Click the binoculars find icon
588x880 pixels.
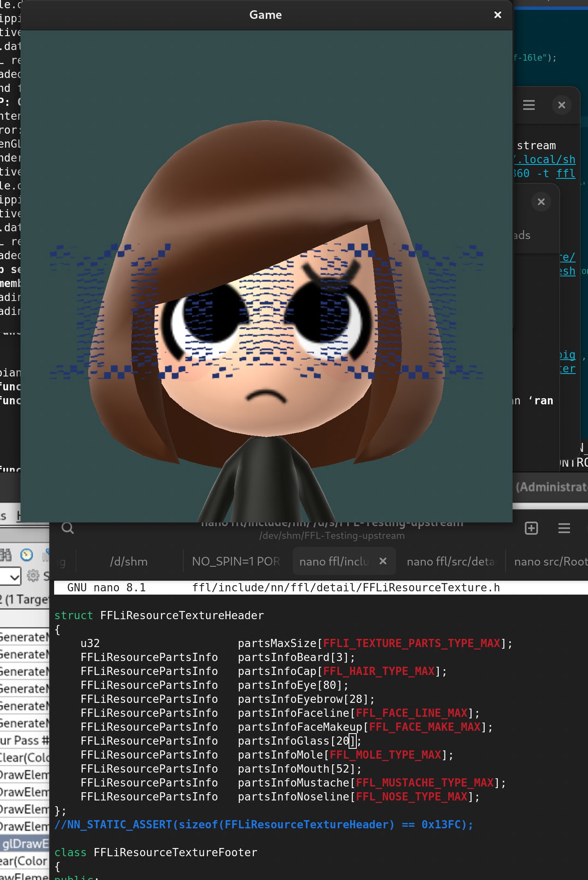tap(6, 555)
